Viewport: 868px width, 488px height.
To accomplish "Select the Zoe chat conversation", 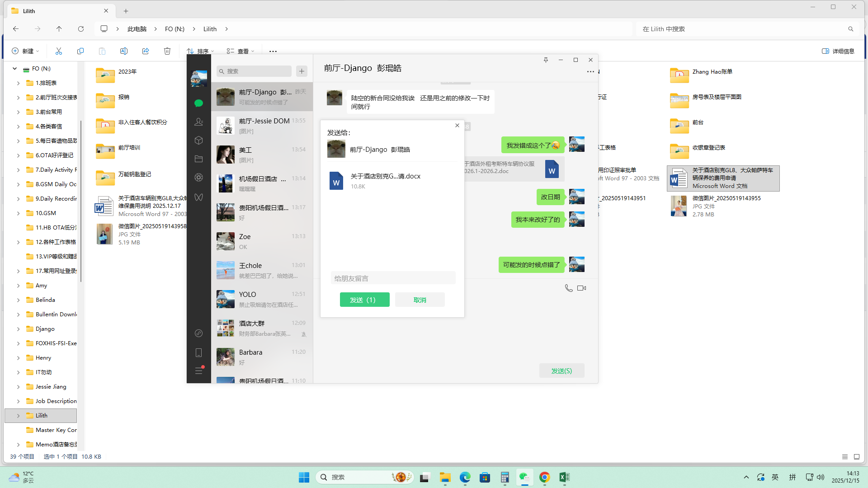I will [x=262, y=241].
